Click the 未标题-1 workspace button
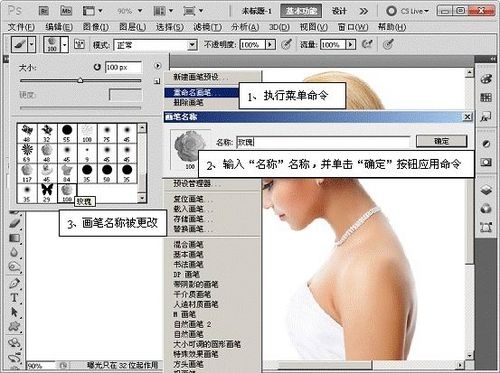Screen dimensions: 500x373 click(x=257, y=11)
